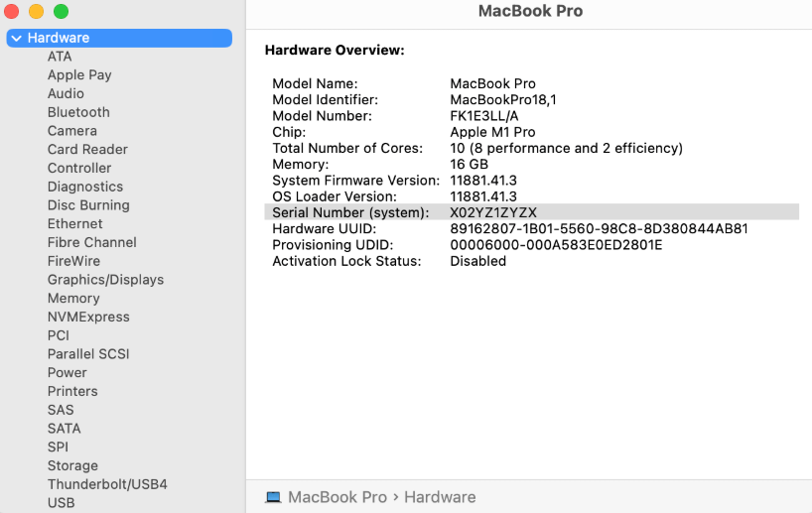Viewport: 812px width, 513px height.
Task: Collapse the Hardware category chevron
Action: click(x=16, y=38)
